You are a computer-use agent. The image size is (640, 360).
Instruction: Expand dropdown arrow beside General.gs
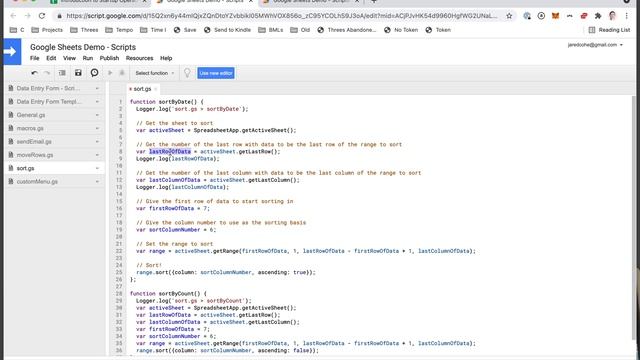tap(97, 115)
